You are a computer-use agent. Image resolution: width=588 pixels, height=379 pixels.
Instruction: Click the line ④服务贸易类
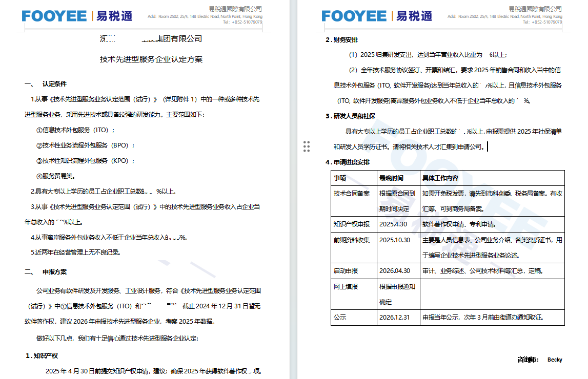pyautogui.click(x=56, y=176)
